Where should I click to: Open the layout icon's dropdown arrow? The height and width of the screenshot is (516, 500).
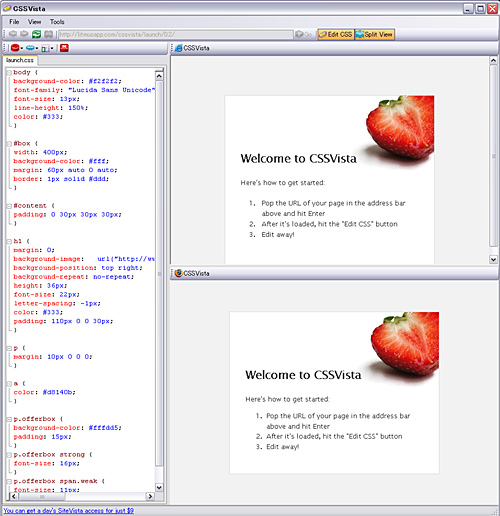(52, 49)
